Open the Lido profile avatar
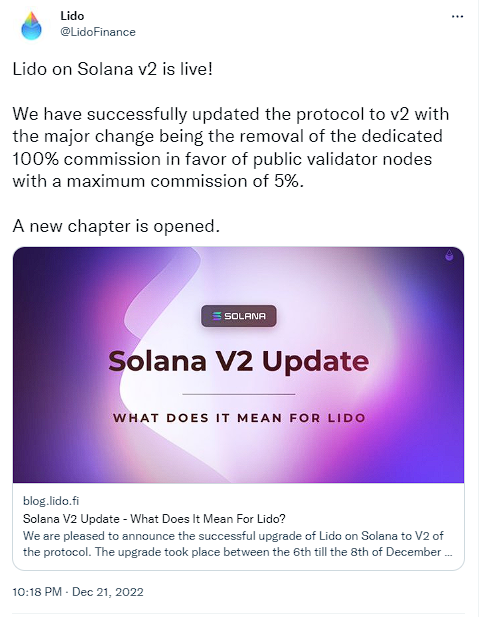 [31, 26]
